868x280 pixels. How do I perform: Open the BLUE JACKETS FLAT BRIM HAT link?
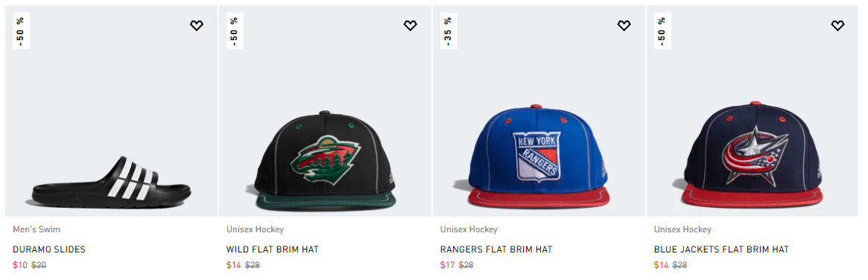721,249
